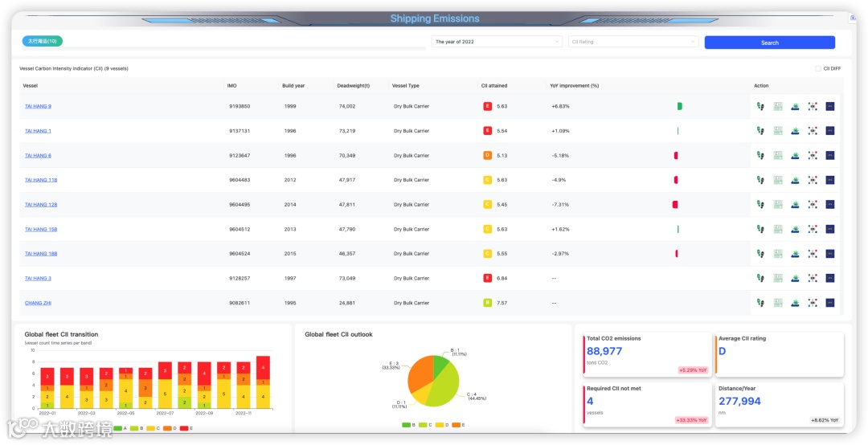Open carbon footprint icon for TAI HANG 158

(x=760, y=229)
